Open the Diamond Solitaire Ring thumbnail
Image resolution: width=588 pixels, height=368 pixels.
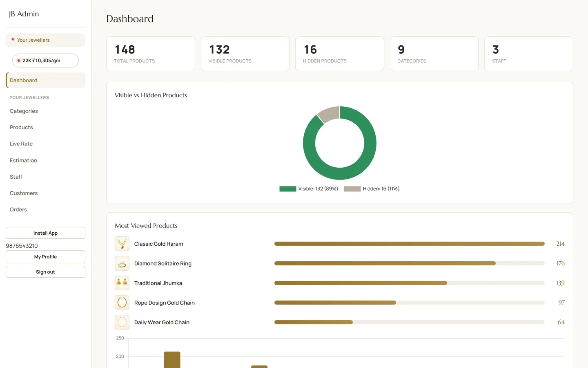[122, 263]
